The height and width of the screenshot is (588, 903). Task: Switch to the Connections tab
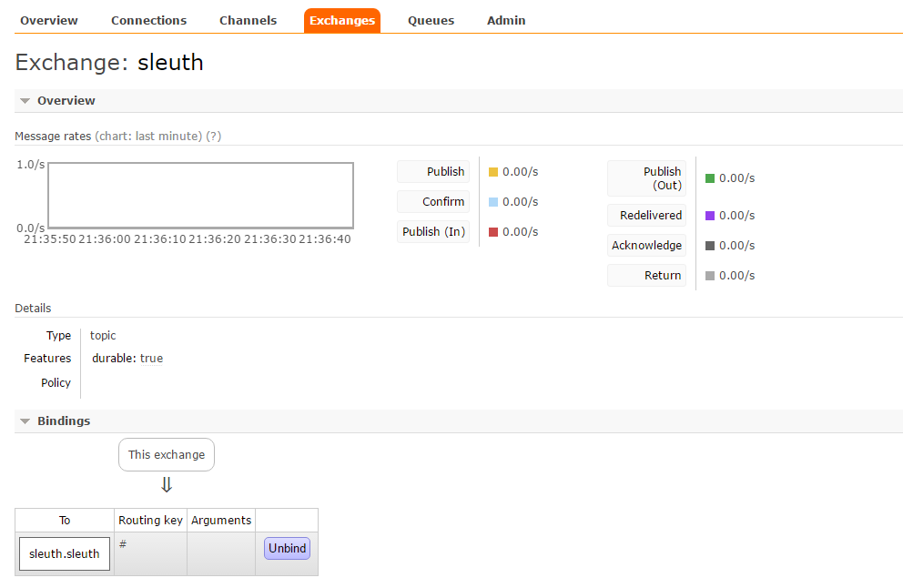148,21
